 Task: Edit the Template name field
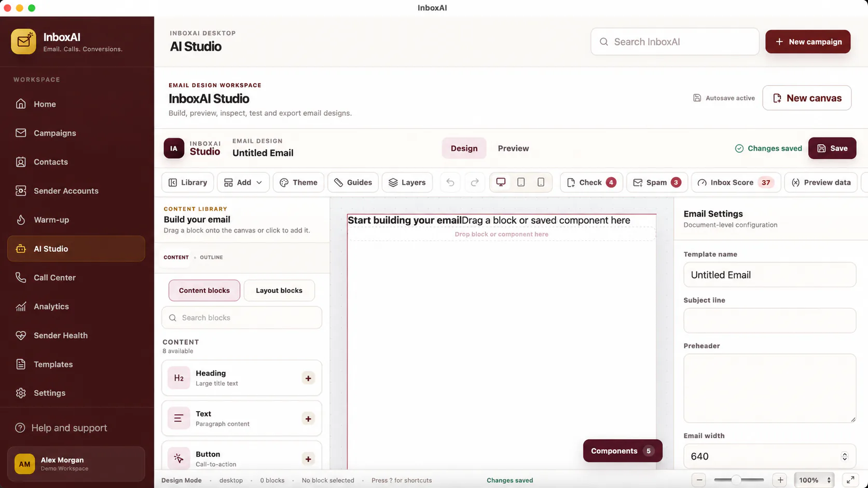click(769, 275)
